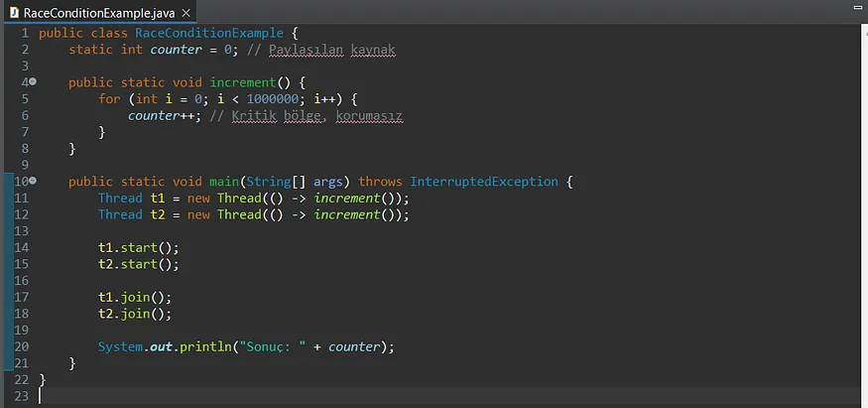This screenshot has height=408, width=868.
Task: Click the 'main' method name on line 10
Action: pyautogui.click(x=223, y=182)
